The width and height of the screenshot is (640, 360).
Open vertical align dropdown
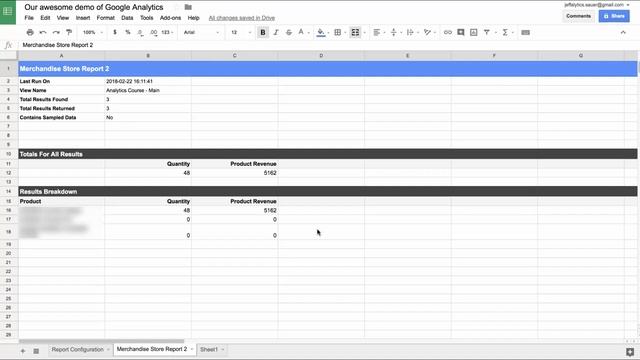[396, 32]
